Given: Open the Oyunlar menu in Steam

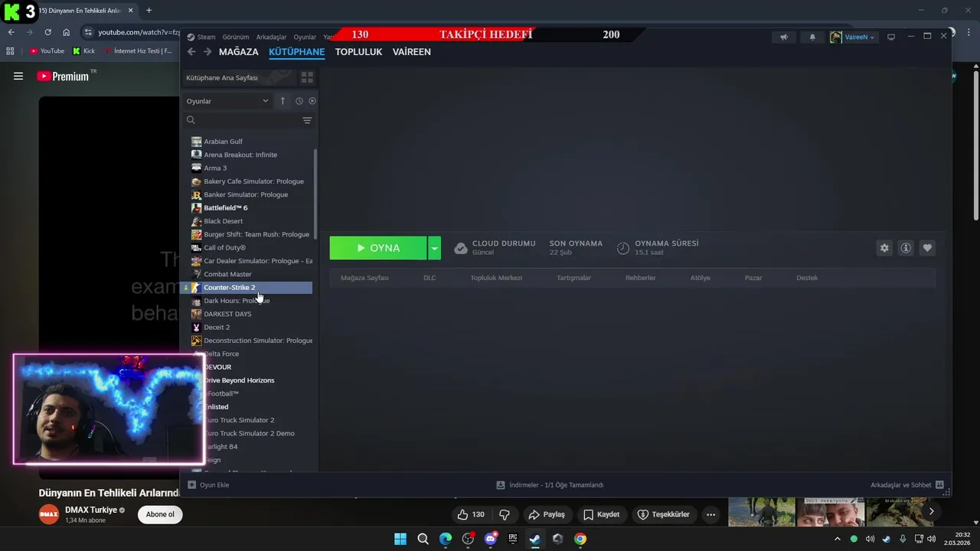Looking at the screenshot, I should coord(305,37).
